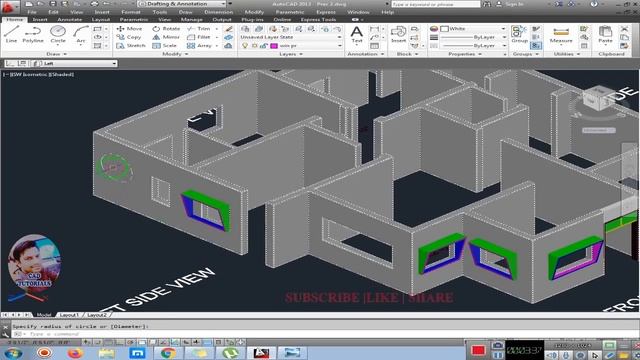Click the Rotate tool

tap(166, 29)
